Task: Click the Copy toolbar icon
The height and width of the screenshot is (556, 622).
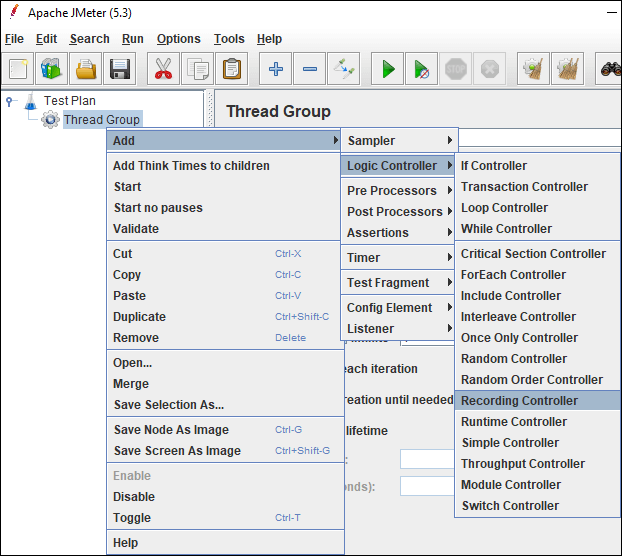Action: pyautogui.click(x=198, y=69)
